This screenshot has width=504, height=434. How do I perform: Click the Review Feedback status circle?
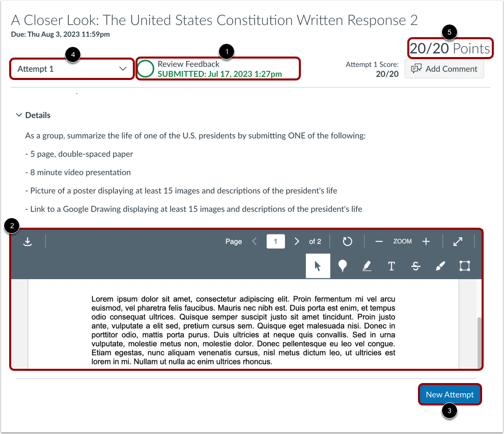click(146, 69)
